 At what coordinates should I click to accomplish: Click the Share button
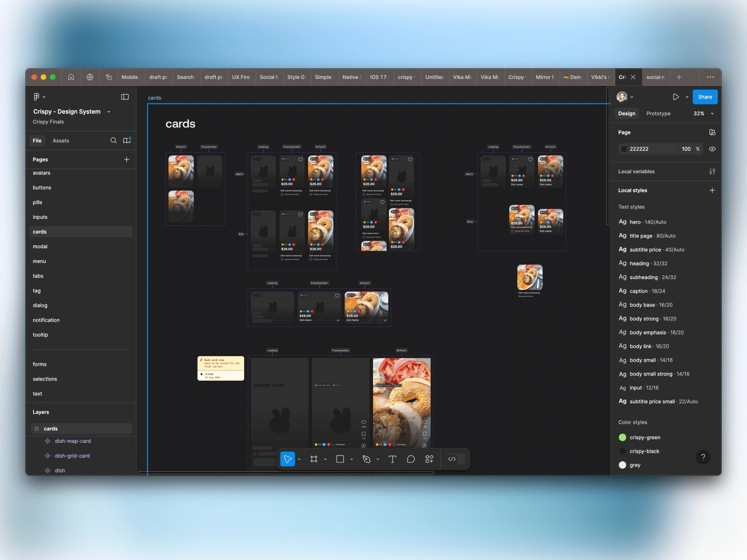click(x=705, y=97)
